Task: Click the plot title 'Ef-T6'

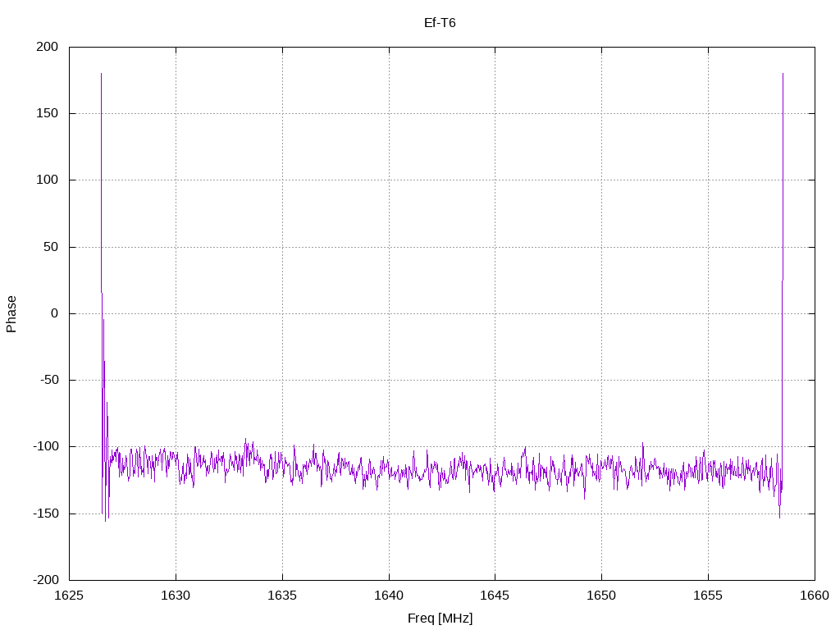Action: (x=440, y=23)
